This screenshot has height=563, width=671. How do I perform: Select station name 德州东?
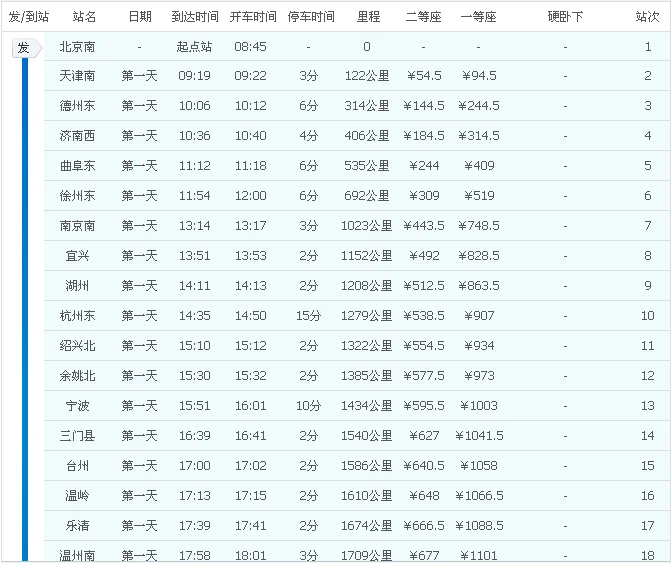[77, 106]
